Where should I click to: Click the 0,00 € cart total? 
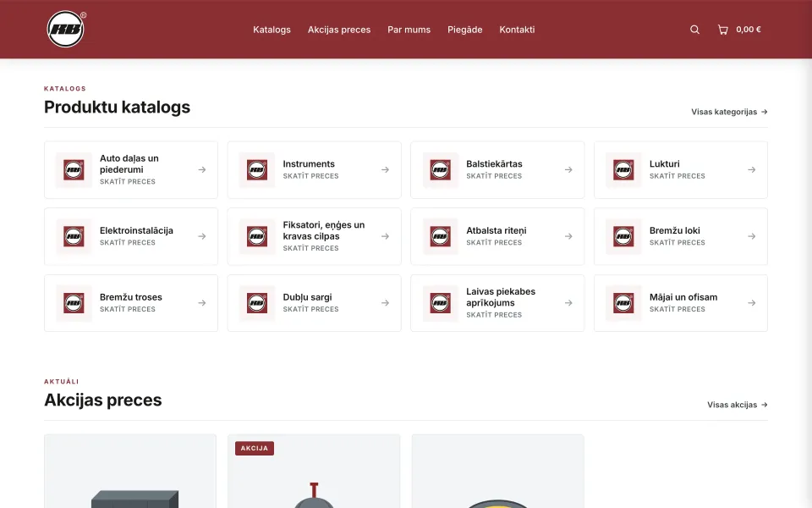coord(749,30)
